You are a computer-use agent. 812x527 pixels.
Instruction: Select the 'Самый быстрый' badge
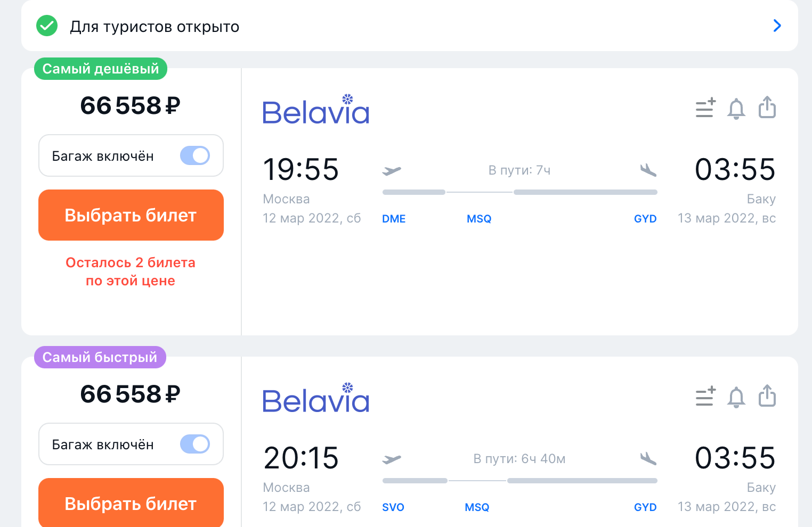(x=100, y=357)
